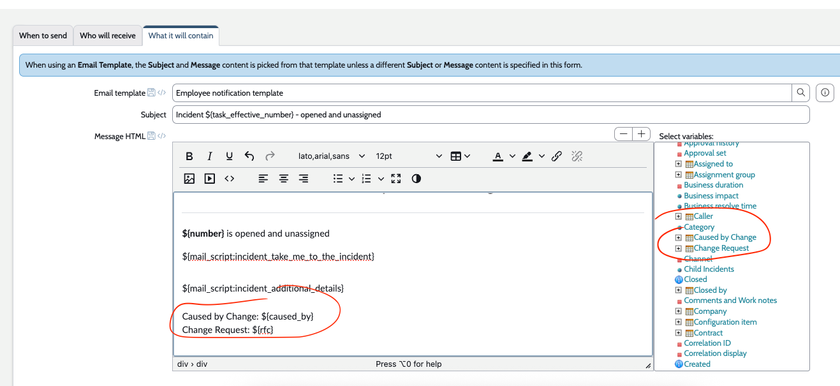Toggle the contrast half-circle icon
The image size is (840, 386).
(416, 178)
